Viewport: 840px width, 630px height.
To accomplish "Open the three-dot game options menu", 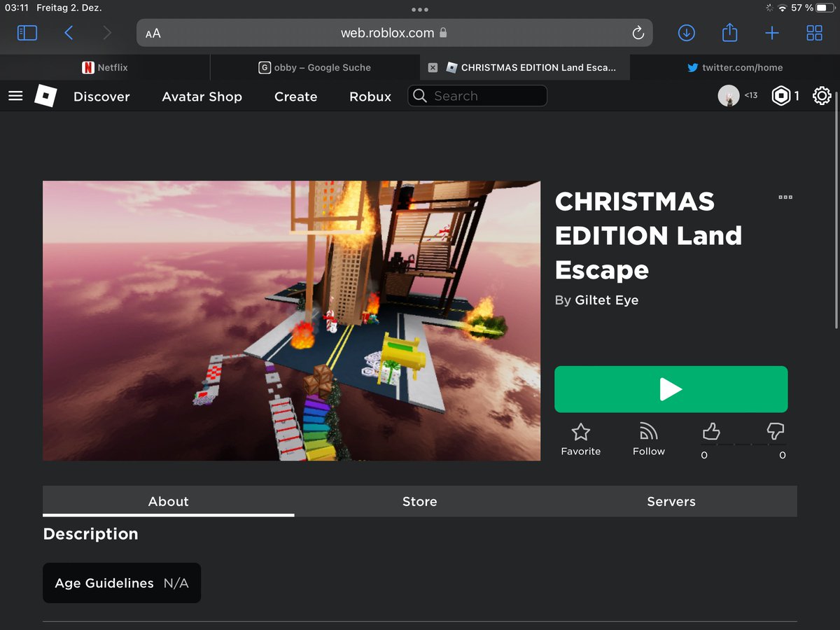I will (x=785, y=197).
